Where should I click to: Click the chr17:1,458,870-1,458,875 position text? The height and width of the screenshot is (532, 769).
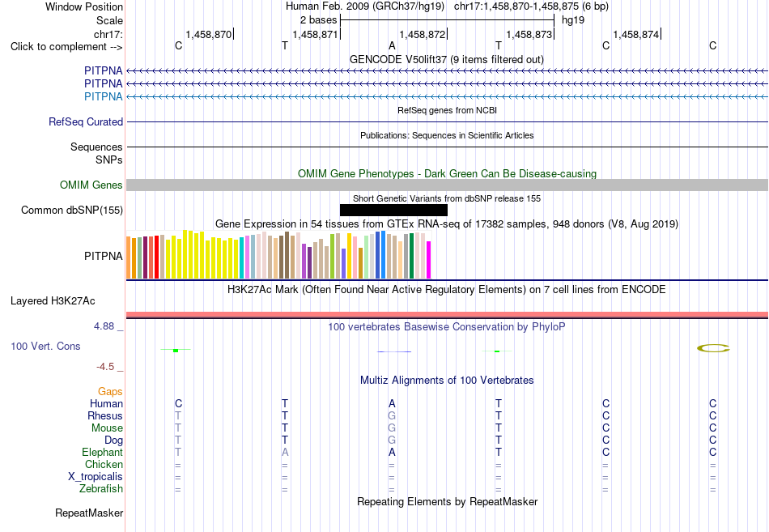click(x=531, y=6)
